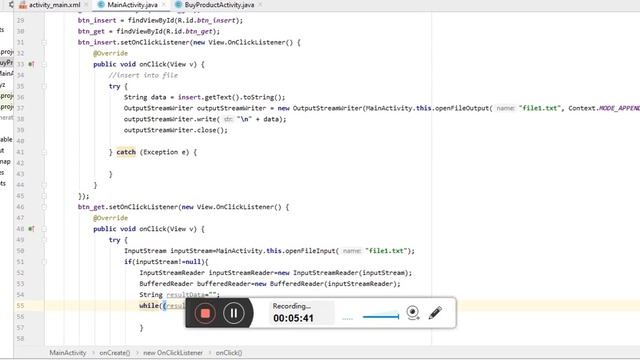Viewport: 640px width, 360px height.
Task: Click "file1.txt" string in openFileInput call
Action: [x=386, y=251]
